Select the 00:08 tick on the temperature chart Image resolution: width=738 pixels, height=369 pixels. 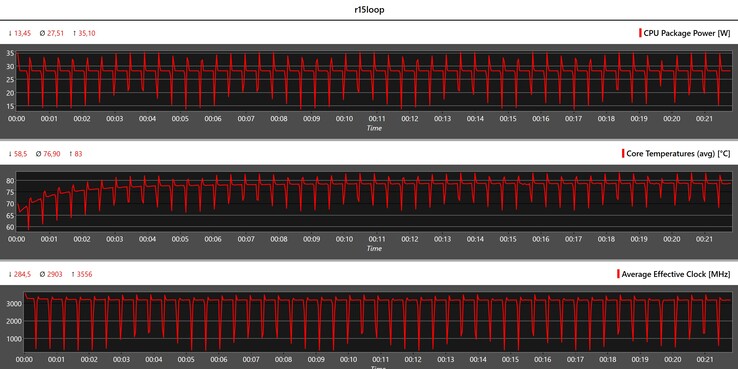(279, 239)
